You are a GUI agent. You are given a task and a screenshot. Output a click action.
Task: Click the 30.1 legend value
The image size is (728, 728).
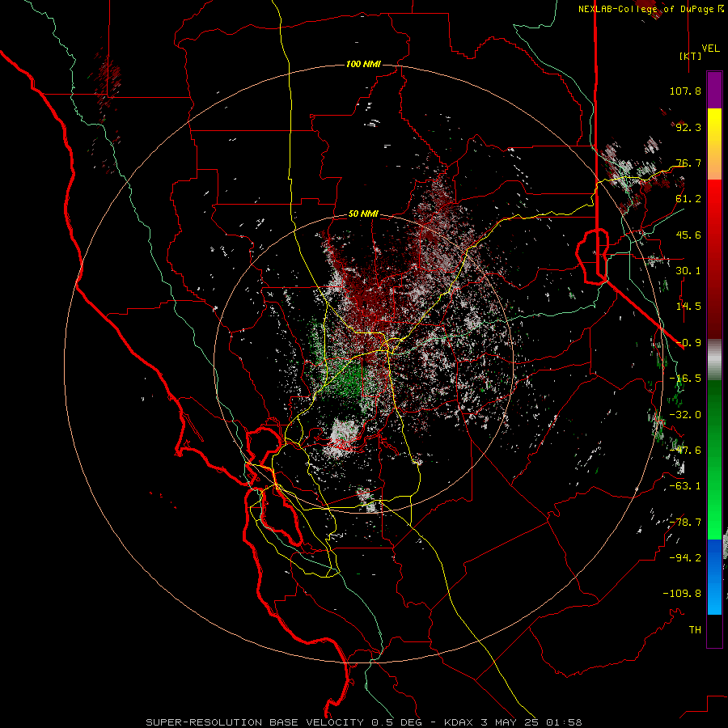pyautogui.click(x=688, y=271)
